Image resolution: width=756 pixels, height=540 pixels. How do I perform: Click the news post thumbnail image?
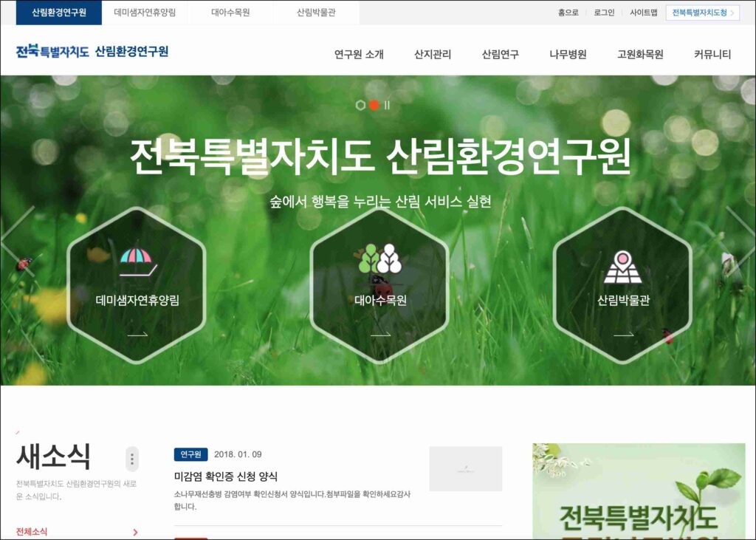(465, 468)
